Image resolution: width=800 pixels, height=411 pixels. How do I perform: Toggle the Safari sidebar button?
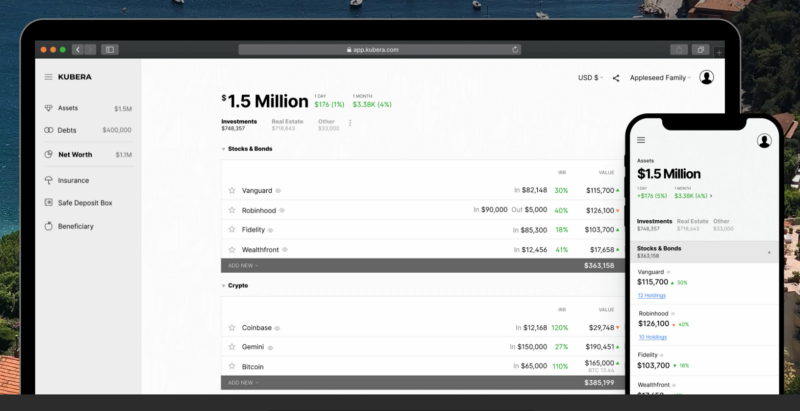tap(110, 49)
